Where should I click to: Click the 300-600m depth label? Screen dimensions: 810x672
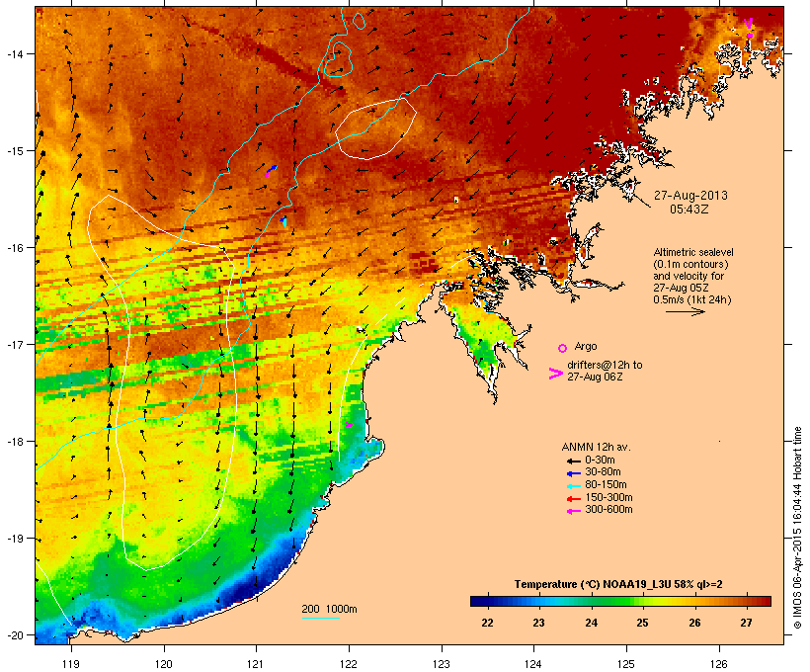(608, 510)
